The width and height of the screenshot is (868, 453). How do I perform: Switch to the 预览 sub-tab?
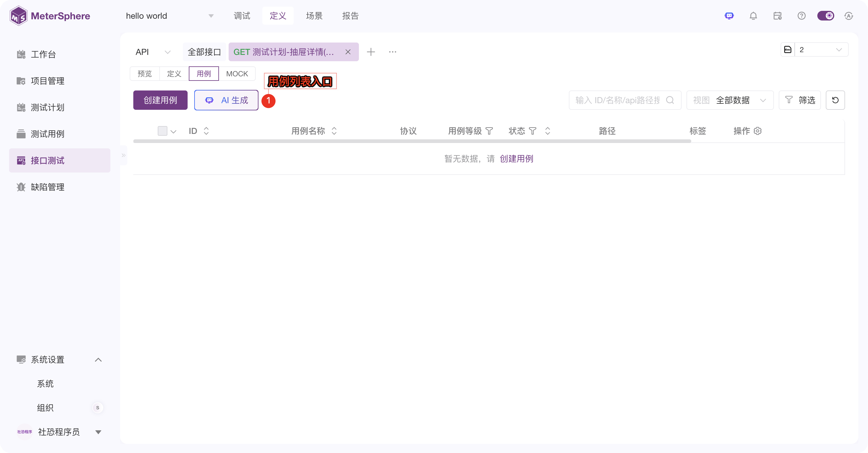[144, 74]
